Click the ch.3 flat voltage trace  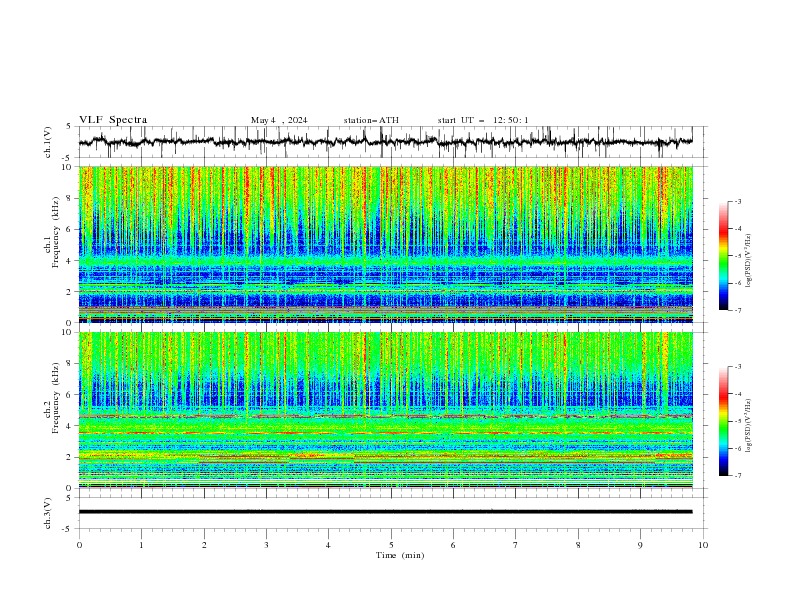tap(385, 512)
